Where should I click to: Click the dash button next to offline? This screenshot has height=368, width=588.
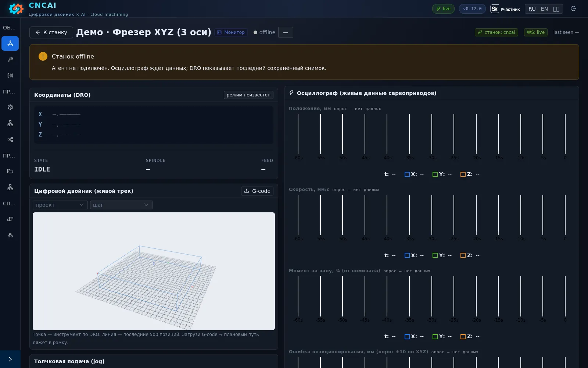pyautogui.click(x=286, y=32)
